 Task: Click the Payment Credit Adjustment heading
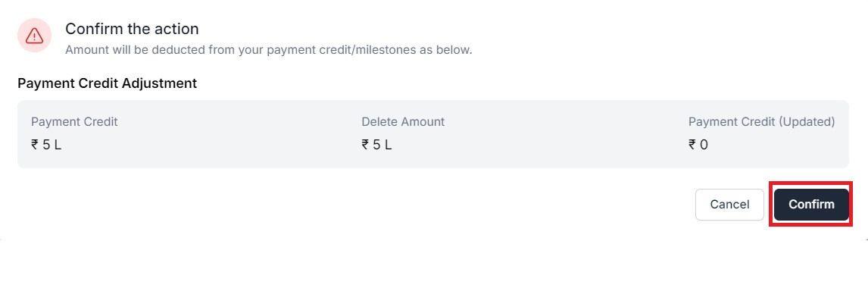(108, 83)
